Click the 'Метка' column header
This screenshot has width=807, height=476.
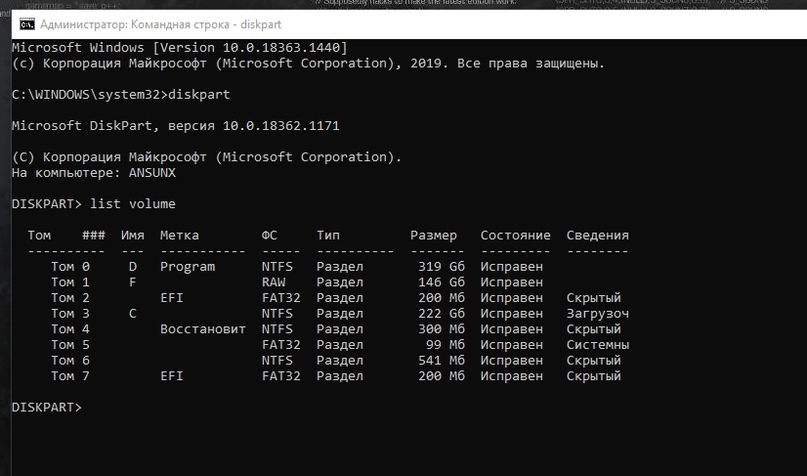pyautogui.click(x=179, y=235)
